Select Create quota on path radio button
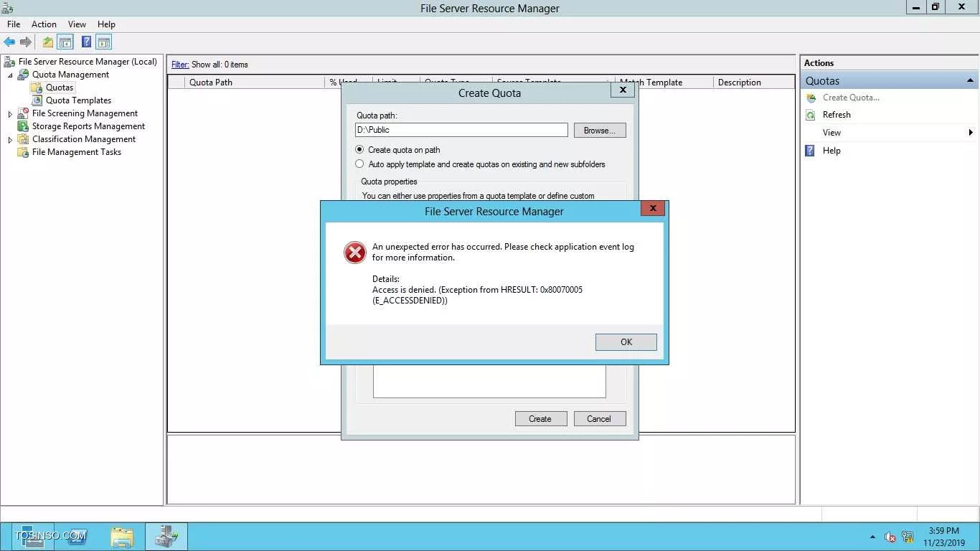Image resolution: width=980 pixels, height=551 pixels. (x=360, y=150)
